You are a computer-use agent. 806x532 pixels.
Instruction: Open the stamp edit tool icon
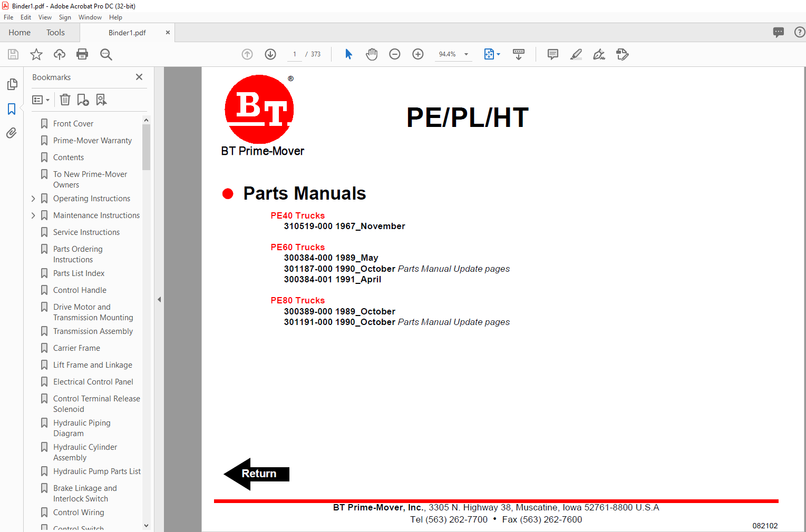click(623, 54)
